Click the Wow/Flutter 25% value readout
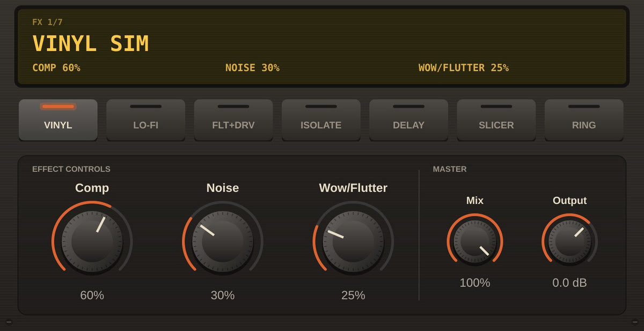Screen dimensions: 644x331 pyautogui.click(x=353, y=295)
